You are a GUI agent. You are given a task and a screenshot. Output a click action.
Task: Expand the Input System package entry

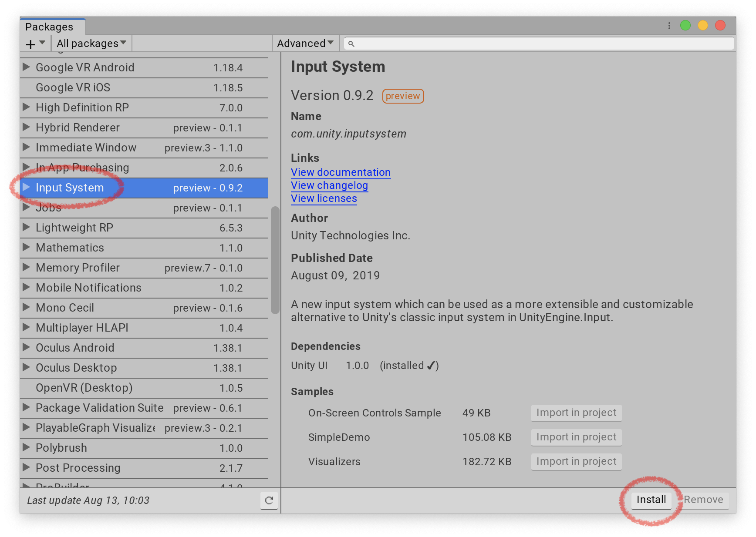(26, 188)
